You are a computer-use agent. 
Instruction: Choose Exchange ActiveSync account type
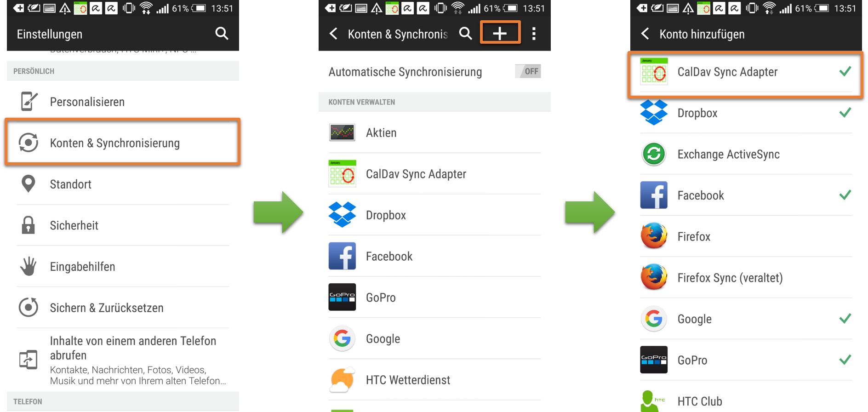[x=746, y=154]
